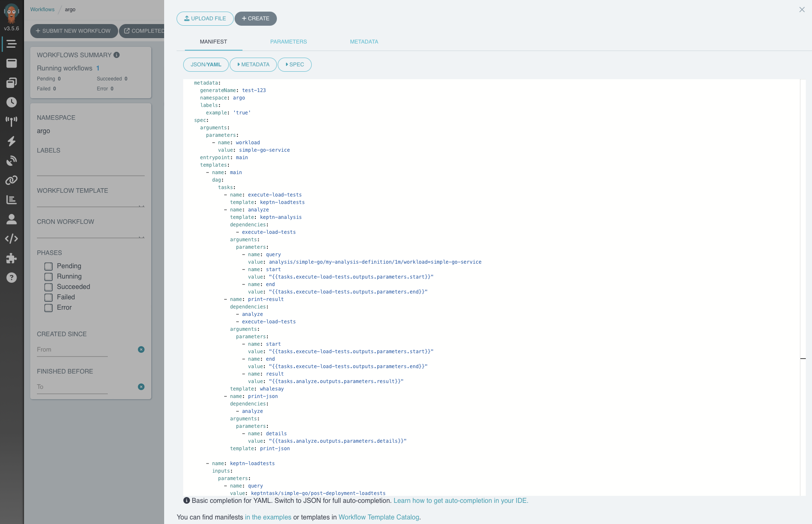Check the Running phase checkbox
812x524 pixels.
point(48,276)
